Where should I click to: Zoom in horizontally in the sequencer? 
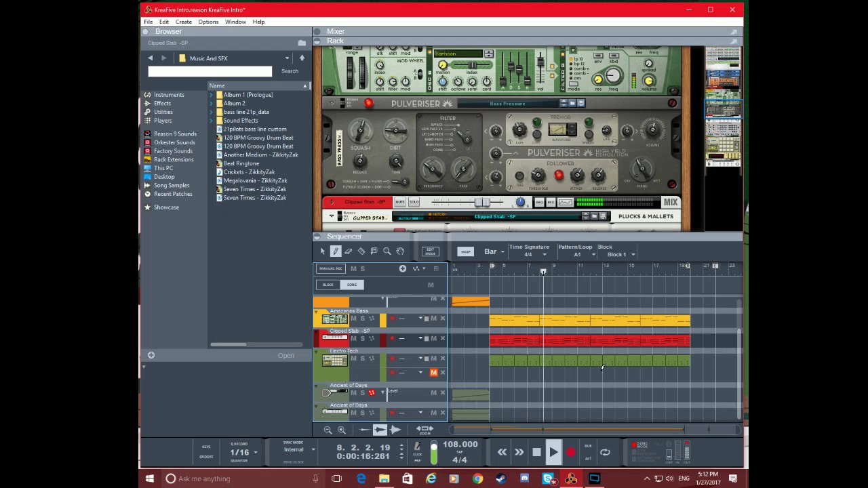(x=342, y=430)
